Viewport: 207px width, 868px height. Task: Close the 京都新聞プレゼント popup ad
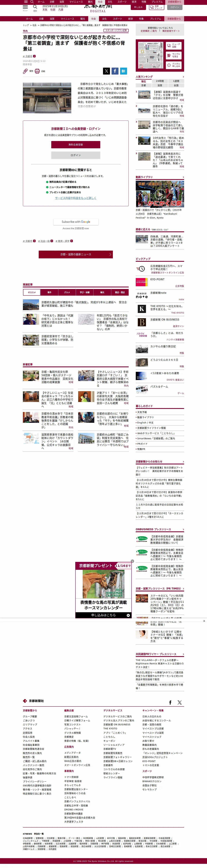tap(132, 561)
